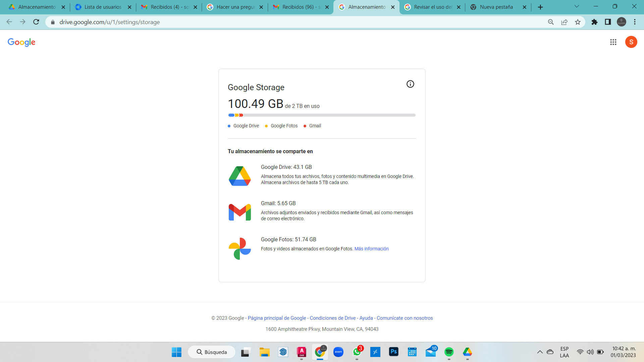644x362 pixels.
Task: Click the Google Fotos pinwheel logo
Action: (x=240, y=249)
